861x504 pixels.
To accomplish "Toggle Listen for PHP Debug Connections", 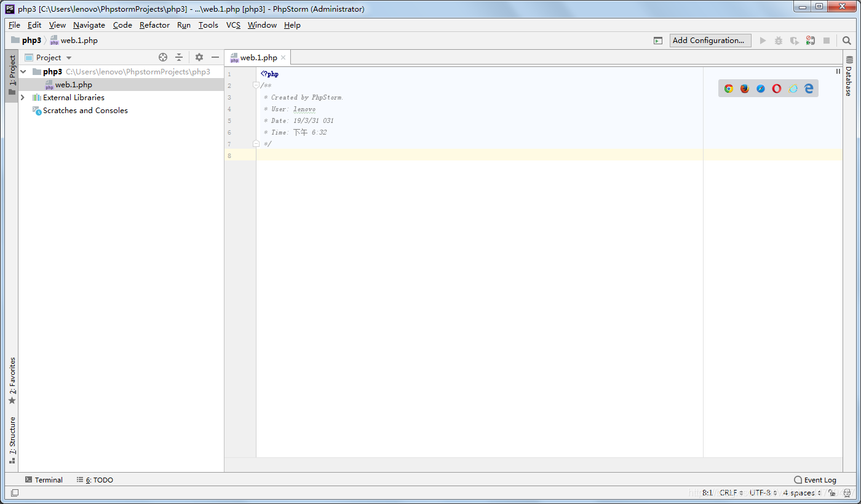I will (x=811, y=41).
